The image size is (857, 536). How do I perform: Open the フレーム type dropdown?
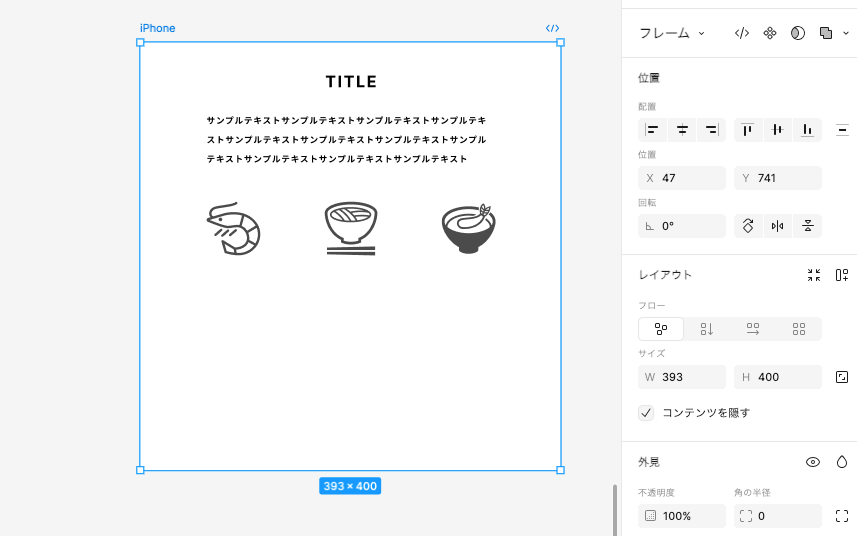pyautogui.click(x=672, y=33)
